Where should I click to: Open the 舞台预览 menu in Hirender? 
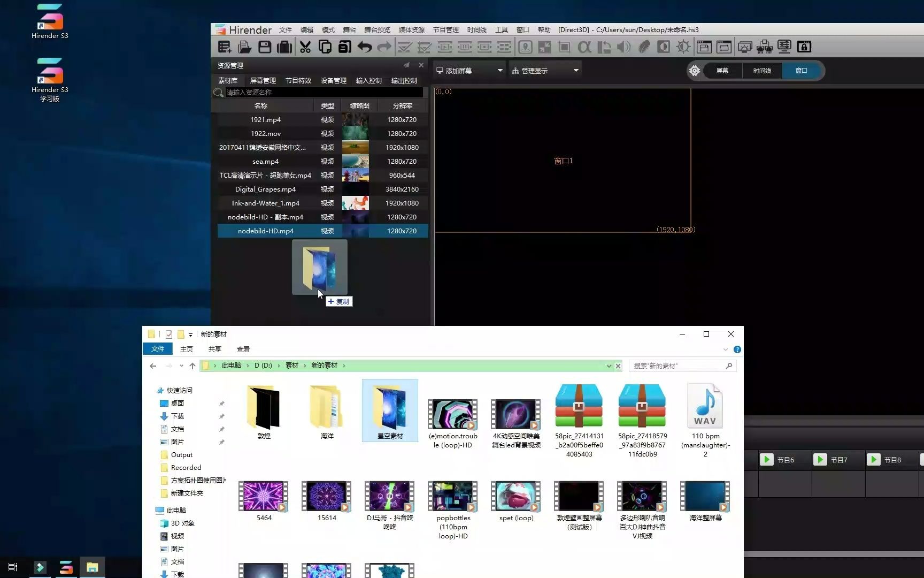pyautogui.click(x=377, y=30)
